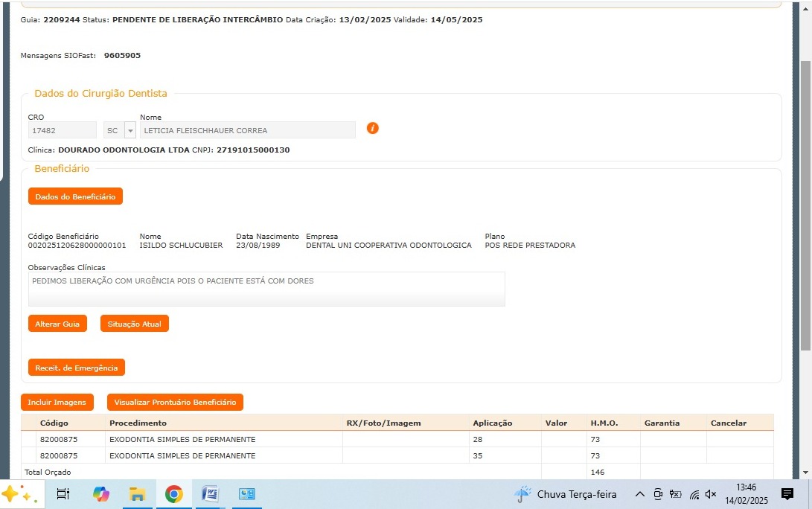This screenshot has height=509, width=812.
Task: Click into the Observações Clínicas text area
Action: [266, 289]
